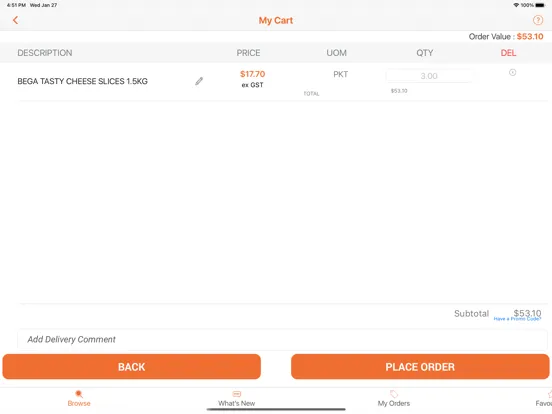Select the Subtotal label

coord(471,313)
